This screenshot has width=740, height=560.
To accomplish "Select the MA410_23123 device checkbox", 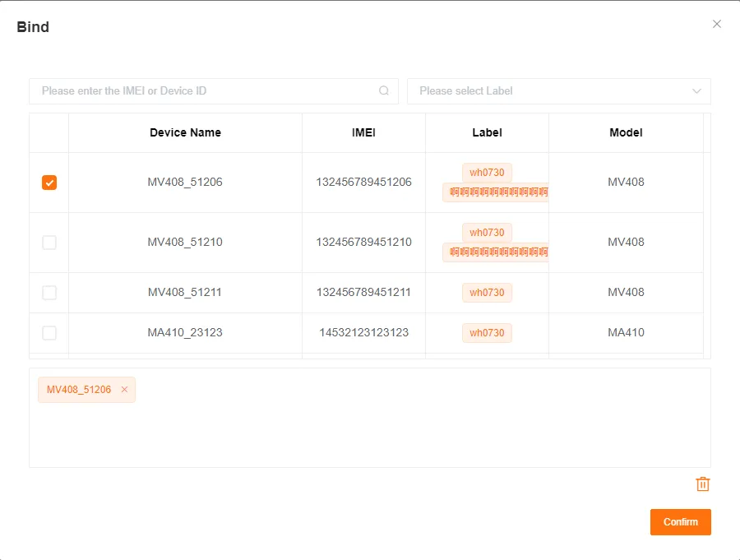I will [49, 332].
